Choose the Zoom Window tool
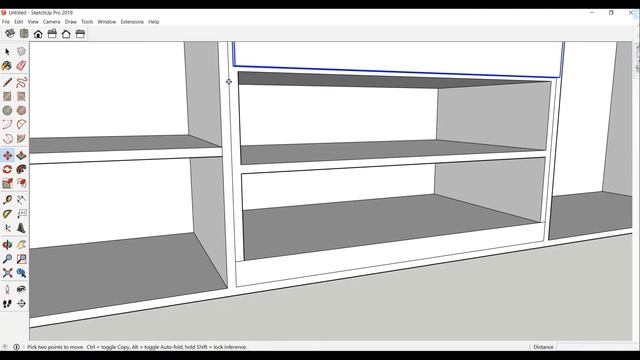The width and height of the screenshot is (640, 360). [x=21, y=259]
